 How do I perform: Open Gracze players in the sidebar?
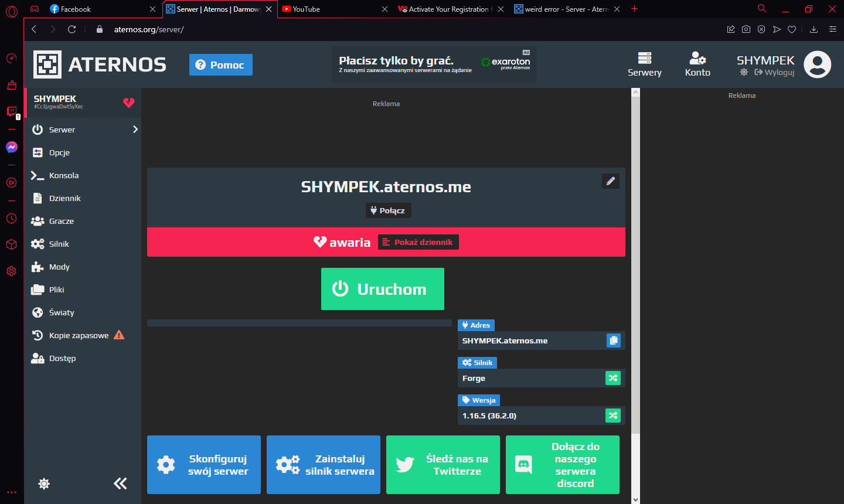(83, 221)
